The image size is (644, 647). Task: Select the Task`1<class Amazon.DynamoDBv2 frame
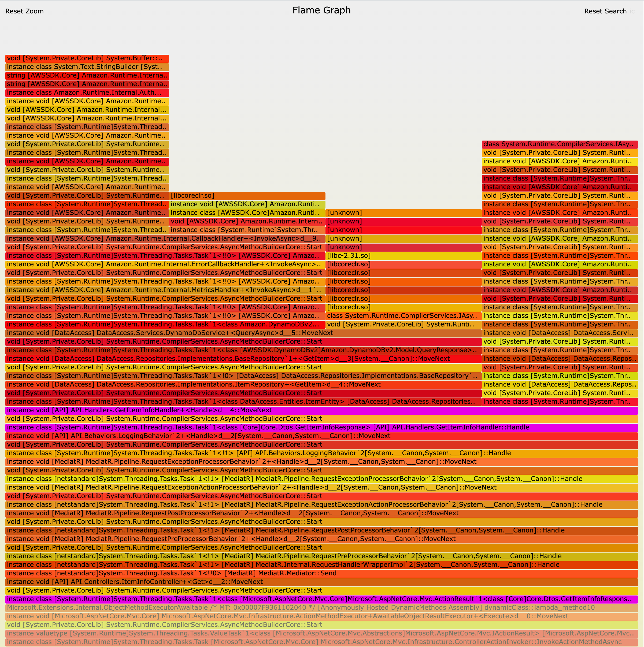[165, 325]
